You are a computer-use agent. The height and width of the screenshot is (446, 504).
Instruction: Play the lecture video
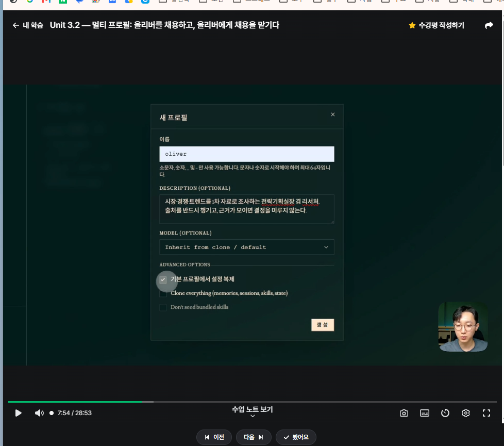point(19,413)
